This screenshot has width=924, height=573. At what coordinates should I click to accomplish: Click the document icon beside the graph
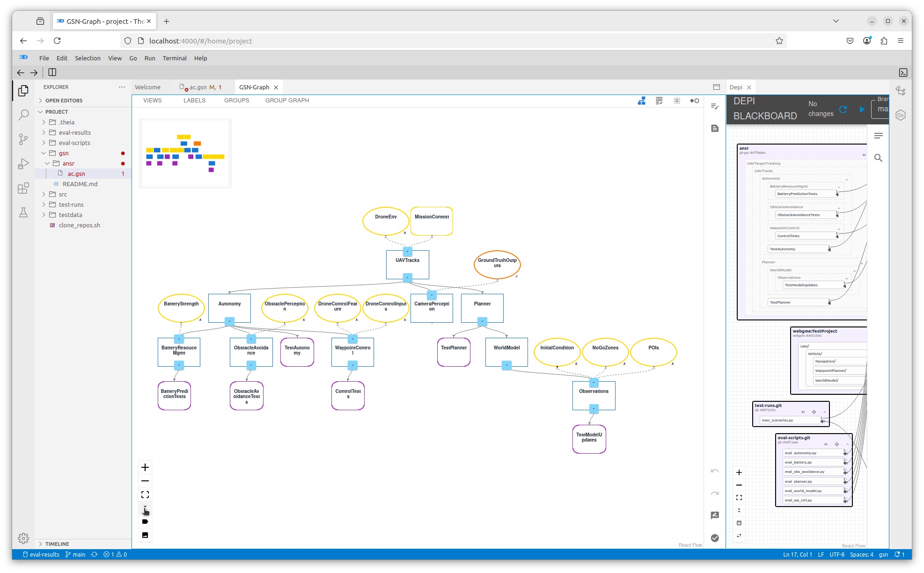715,128
